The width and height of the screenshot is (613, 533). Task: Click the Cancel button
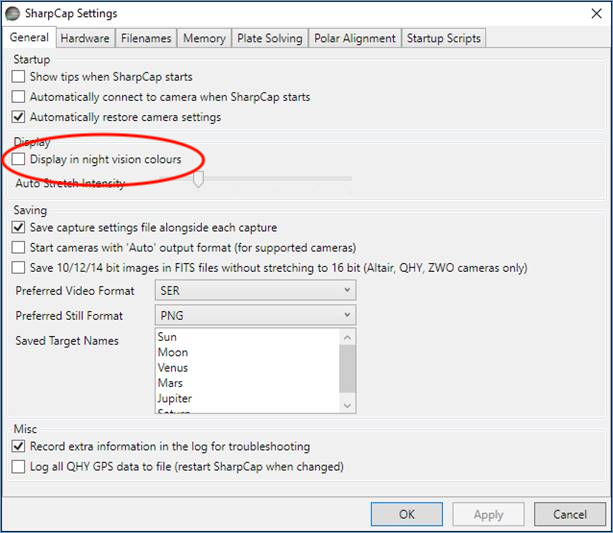click(569, 514)
